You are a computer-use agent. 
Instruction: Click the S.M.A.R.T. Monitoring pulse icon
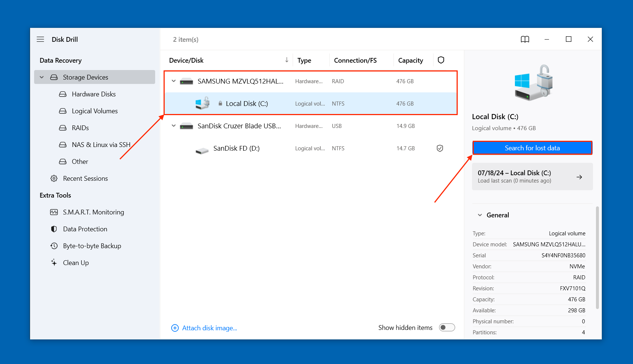54,212
